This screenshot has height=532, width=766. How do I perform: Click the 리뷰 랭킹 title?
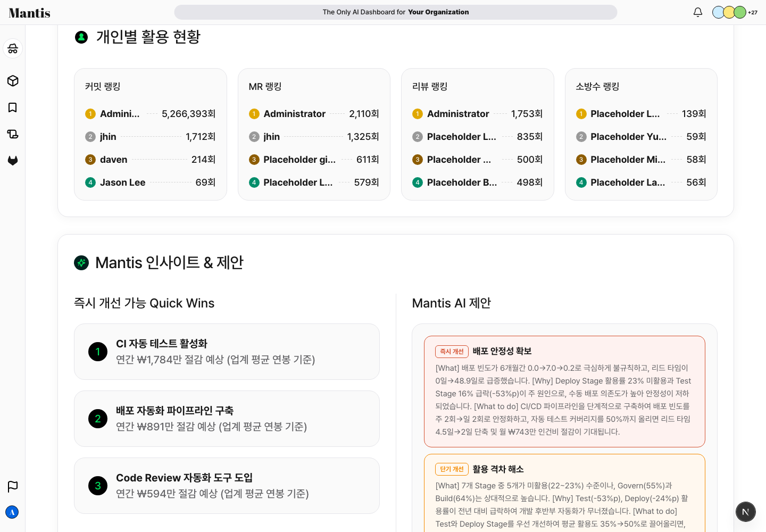click(430, 87)
